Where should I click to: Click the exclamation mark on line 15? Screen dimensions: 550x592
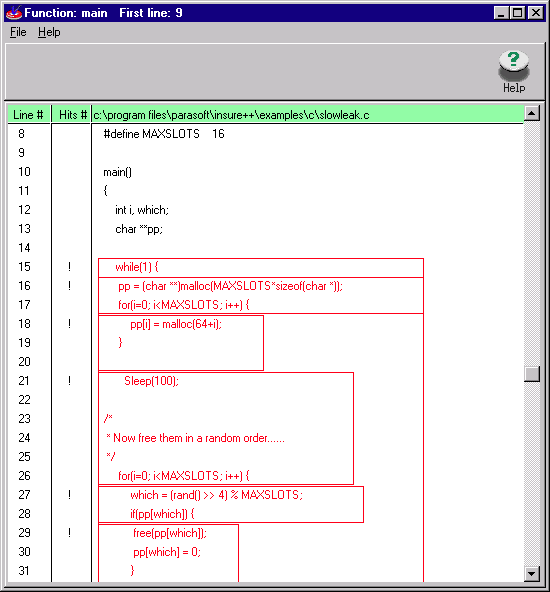[69, 267]
